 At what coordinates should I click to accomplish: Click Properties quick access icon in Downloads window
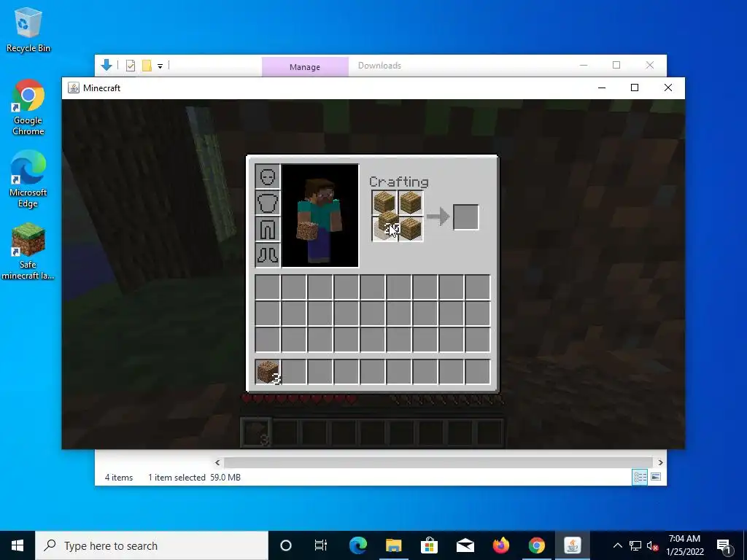(131, 66)
